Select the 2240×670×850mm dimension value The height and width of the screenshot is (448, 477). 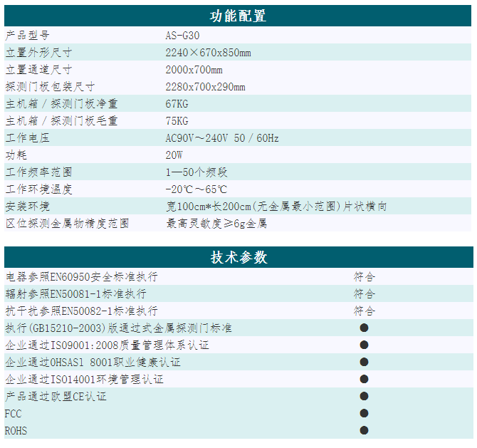208,52
